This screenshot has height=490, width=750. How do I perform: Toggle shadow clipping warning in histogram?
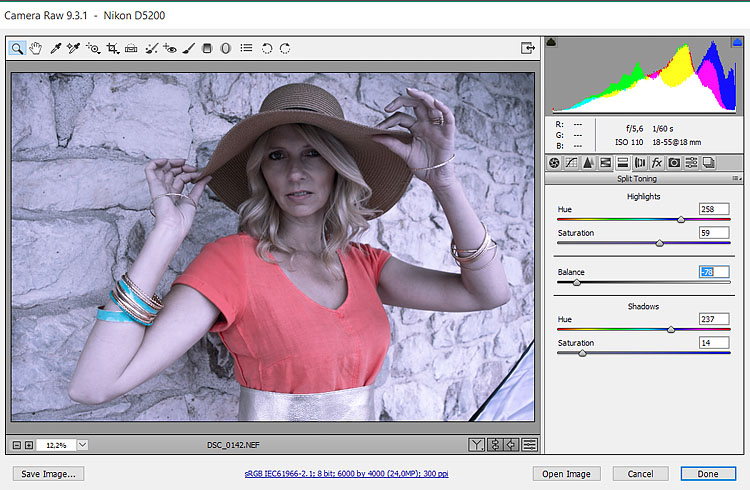pos(552,43)
